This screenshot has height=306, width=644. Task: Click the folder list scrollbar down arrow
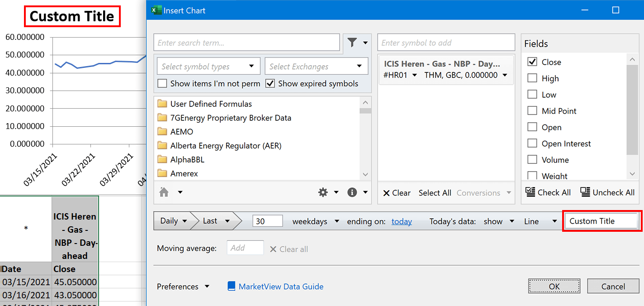coord(365,174)
